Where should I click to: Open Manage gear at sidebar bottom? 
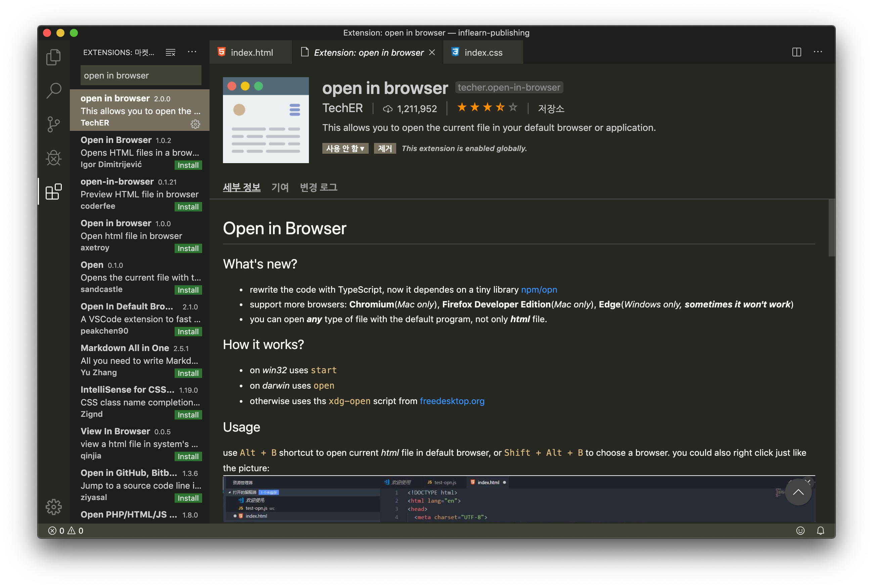click(x=53, y=507)
